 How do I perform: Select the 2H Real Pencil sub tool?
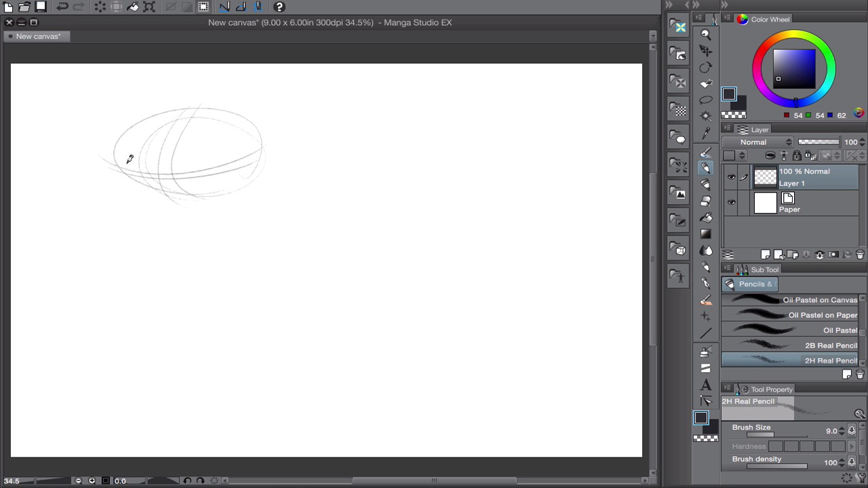pos(790,361)
